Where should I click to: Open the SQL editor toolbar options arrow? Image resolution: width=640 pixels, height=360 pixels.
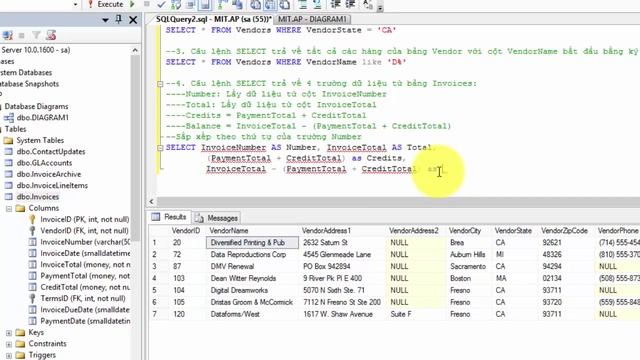(380, 7)
